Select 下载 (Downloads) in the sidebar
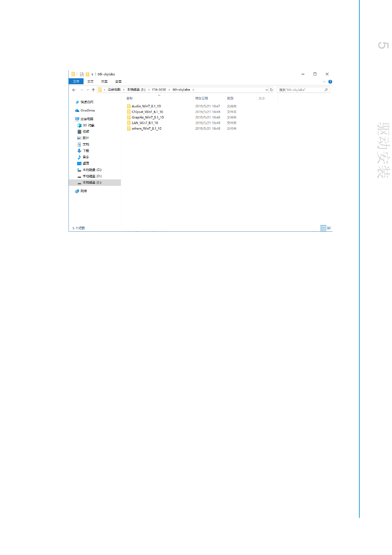 click(85, 151)
